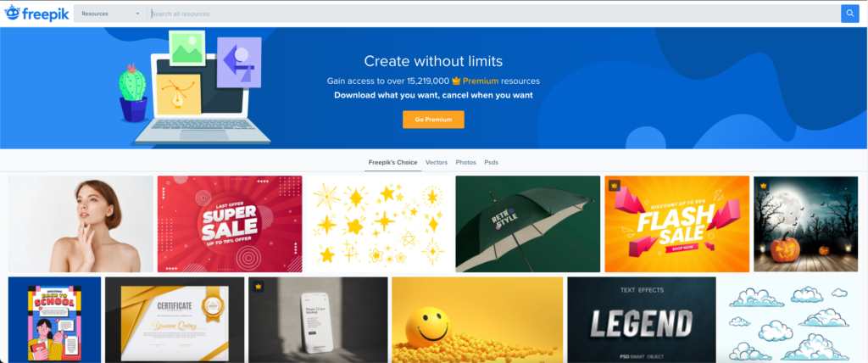
Task: Open the yellow stars vector thumbnail
Action: click(x=379, y=224)
